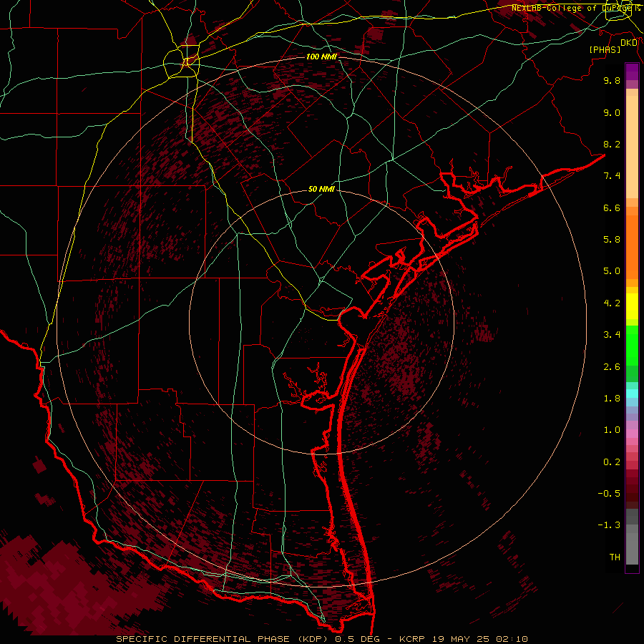Screen dimensions: 644x644
Task: Click the '1.8' scale value
Action: (x=612, y=399)
